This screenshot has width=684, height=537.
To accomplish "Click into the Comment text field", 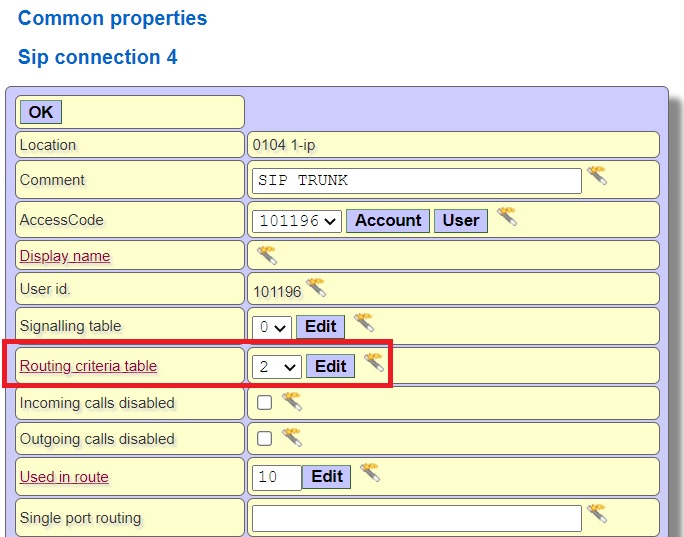I will (x=416, y=181).
